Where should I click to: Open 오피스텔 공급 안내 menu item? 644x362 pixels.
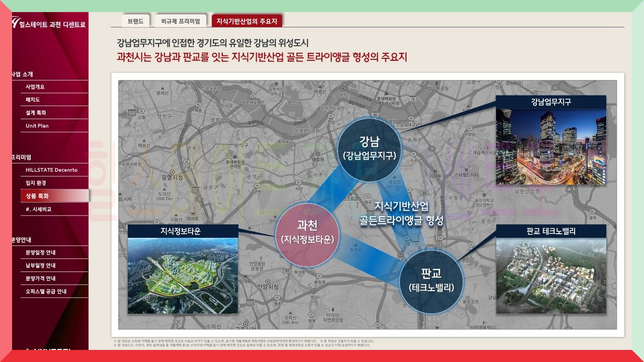click(54, 292)
